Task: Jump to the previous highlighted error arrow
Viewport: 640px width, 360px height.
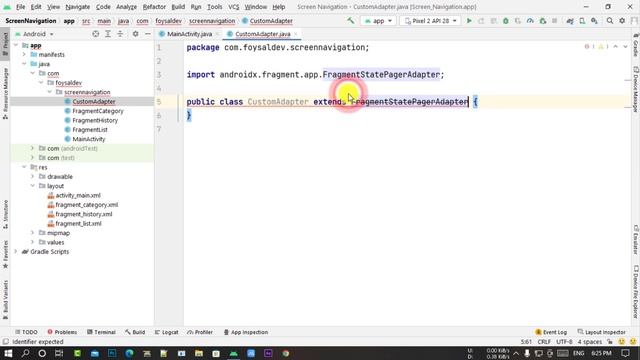Action: (616, 47)
